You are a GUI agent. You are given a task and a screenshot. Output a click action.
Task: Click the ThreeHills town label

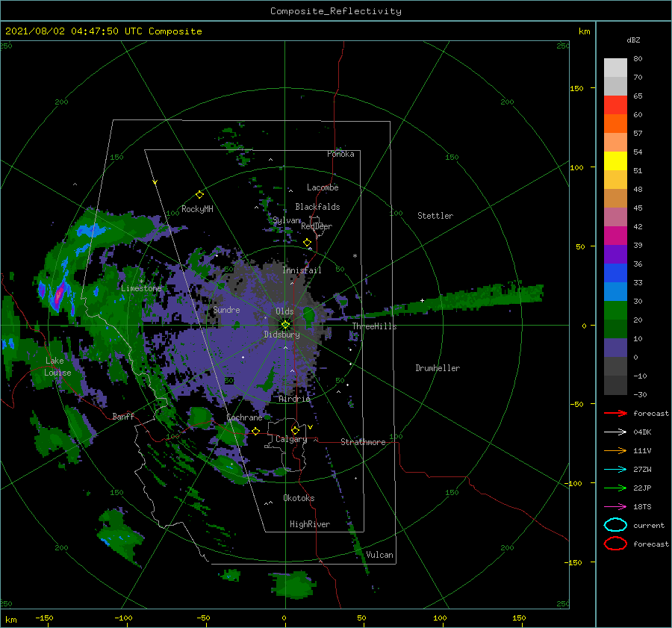click(x=375, y=326)
